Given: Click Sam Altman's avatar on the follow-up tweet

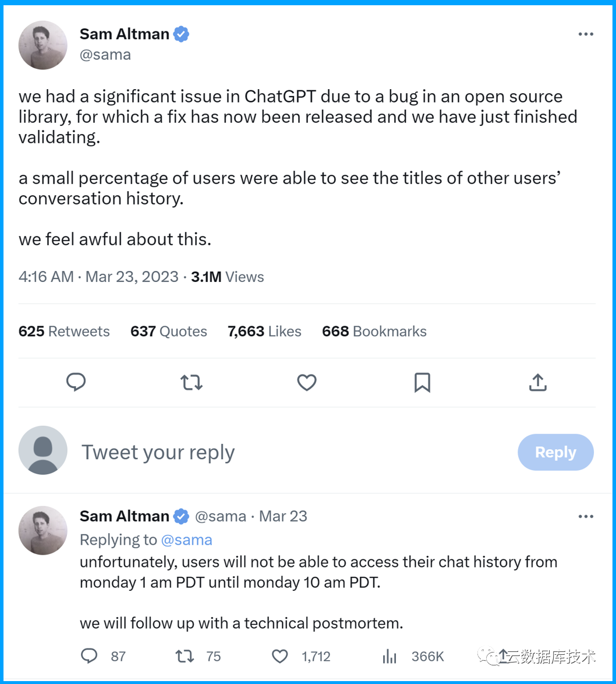Looking at the screenshot, I should pyautogui.click(x=43, y=530).
